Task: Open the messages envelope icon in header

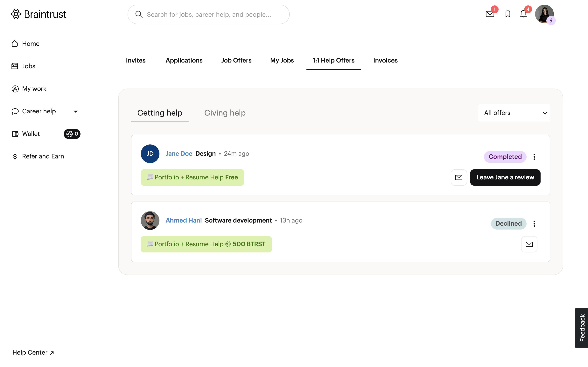Action: click(490, 14)
